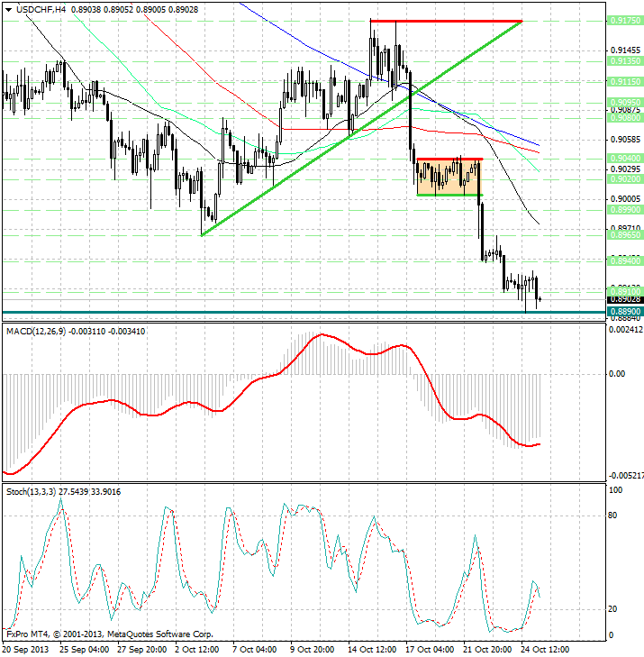Click the 24 Oct 12:00 time label
The height and width of the screenshot is (657, 644).
[545, 650]
